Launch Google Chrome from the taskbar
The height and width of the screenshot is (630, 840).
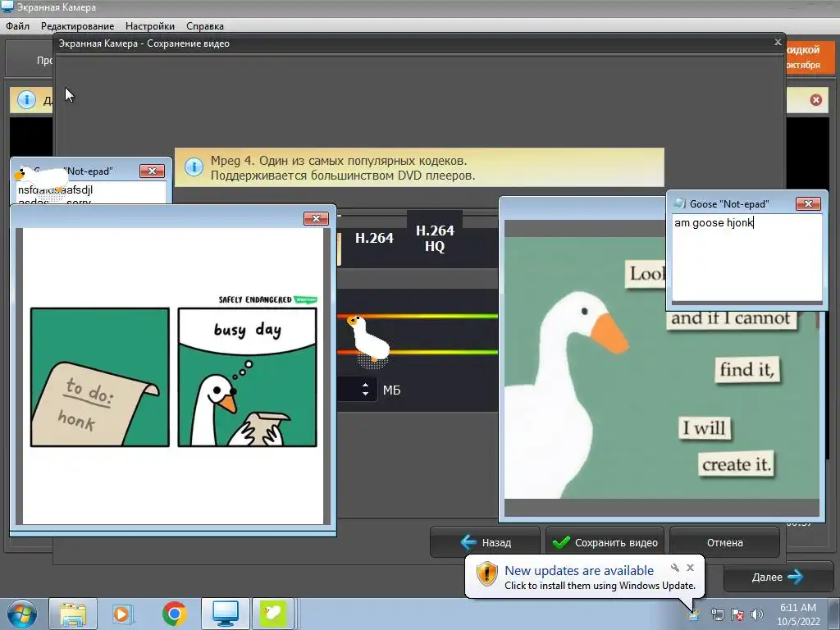tap(174, 614)
